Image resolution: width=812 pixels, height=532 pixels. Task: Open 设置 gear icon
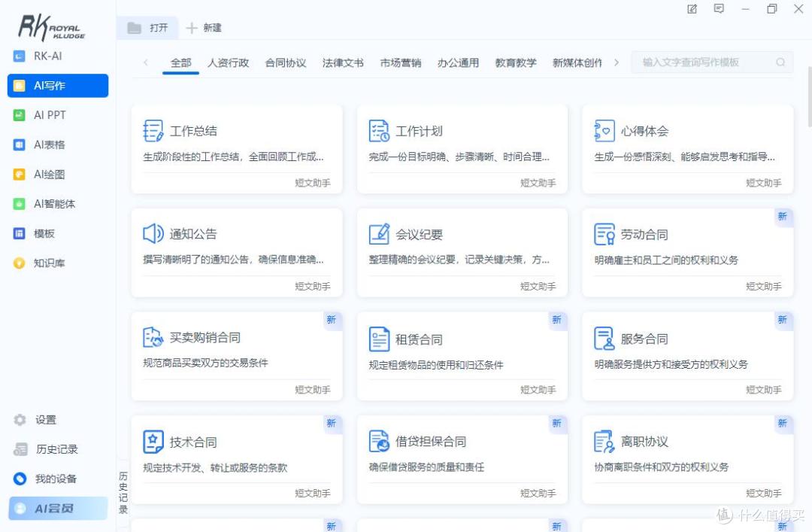click(20, 419)
